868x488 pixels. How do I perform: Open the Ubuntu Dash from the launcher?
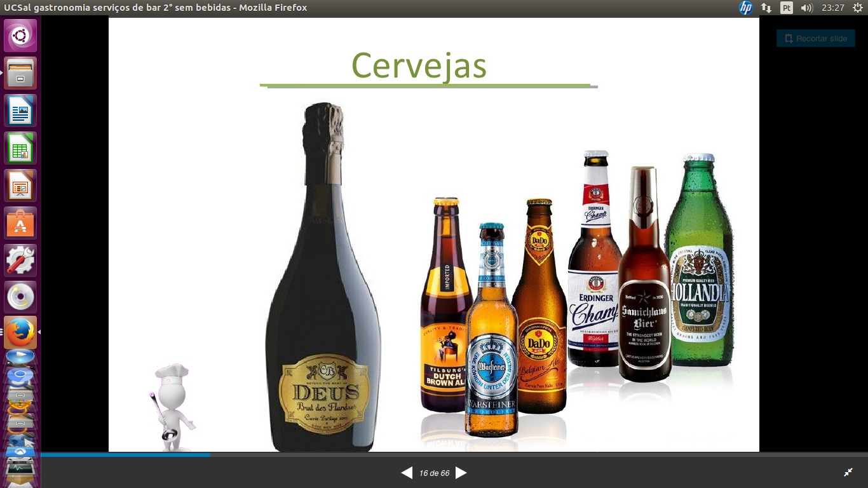tap(20, 36)
